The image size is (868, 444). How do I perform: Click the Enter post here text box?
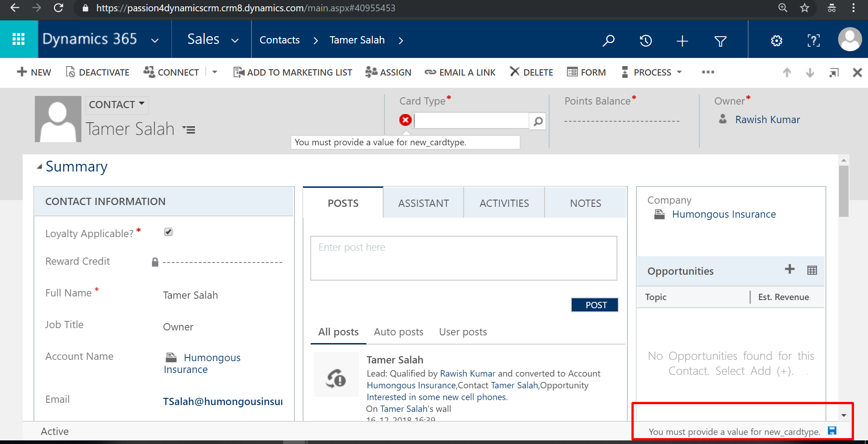coord(463,258)
